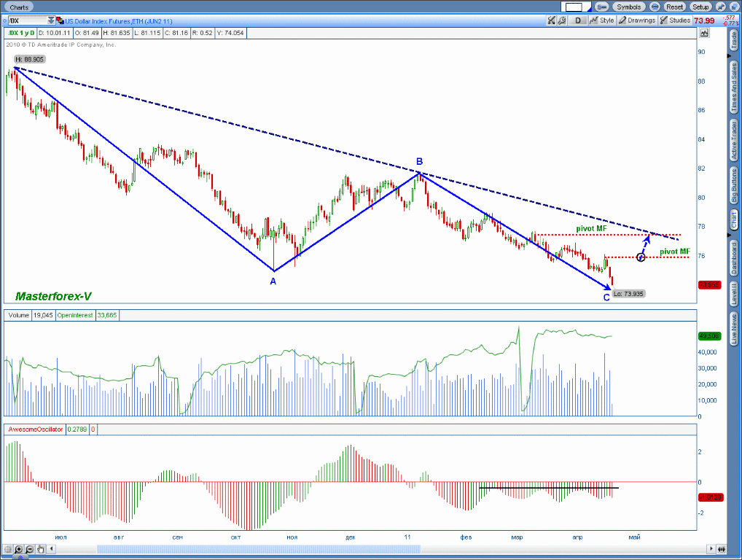The width and height of the screenshot is (742, 560).
Task: Click the zoom out magnifier icon
Action: pyautogui.click(x=29, y=549)
